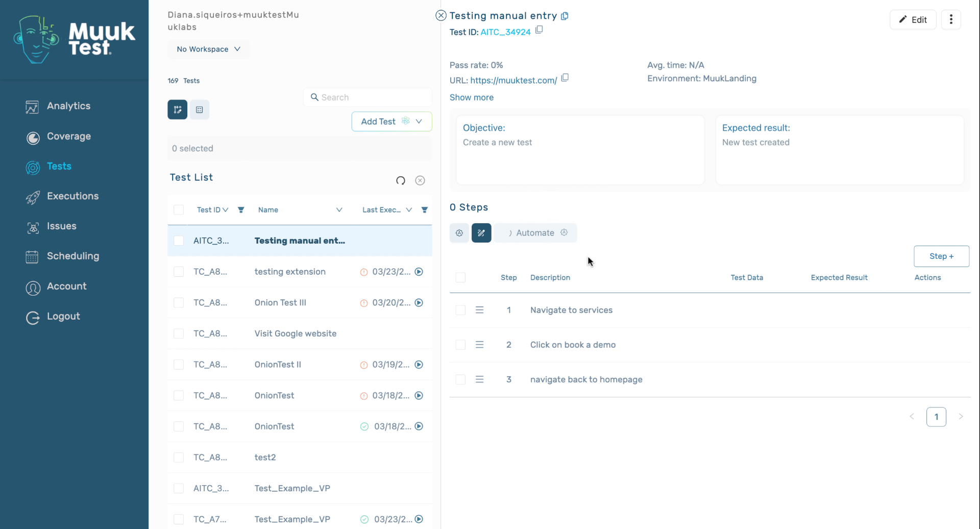Log out using the Logout item
Screen dimensions: 980x529
click(x=53, y=317)
